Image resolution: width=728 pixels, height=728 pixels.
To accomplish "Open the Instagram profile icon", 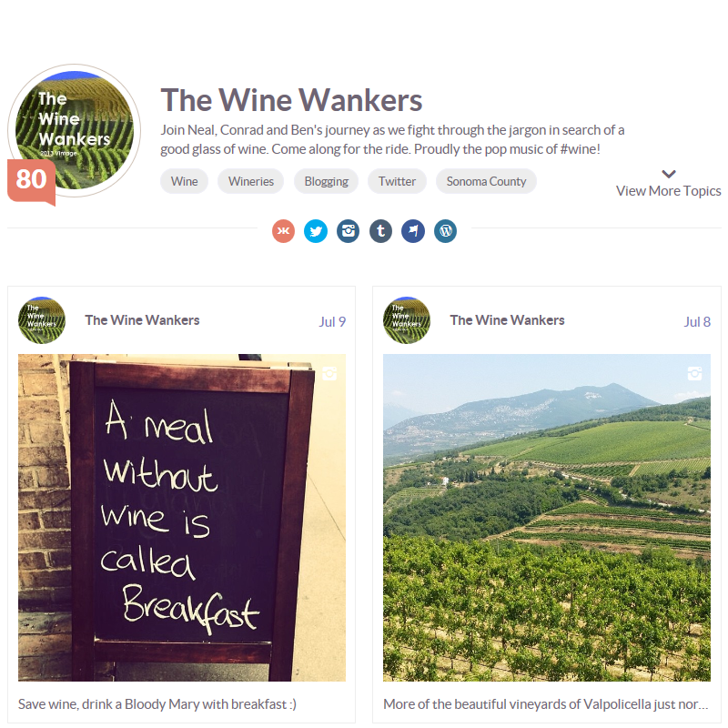I will [x=349, y=231].
